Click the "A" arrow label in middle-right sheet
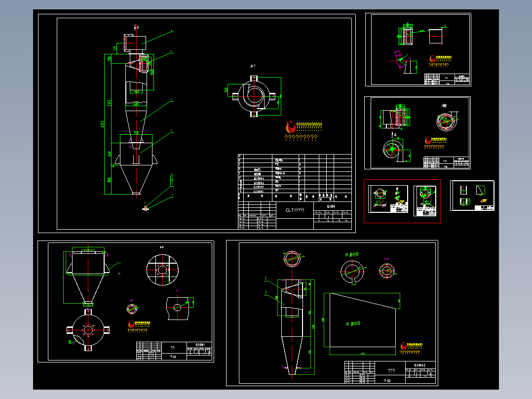 [395, 135]
